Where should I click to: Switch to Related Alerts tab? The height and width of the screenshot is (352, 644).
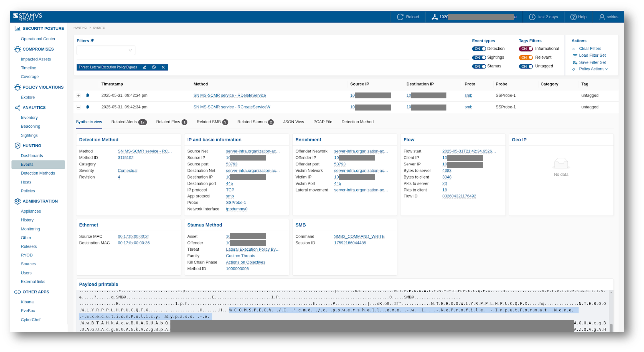pyautogui.click(x=129, y=122)
